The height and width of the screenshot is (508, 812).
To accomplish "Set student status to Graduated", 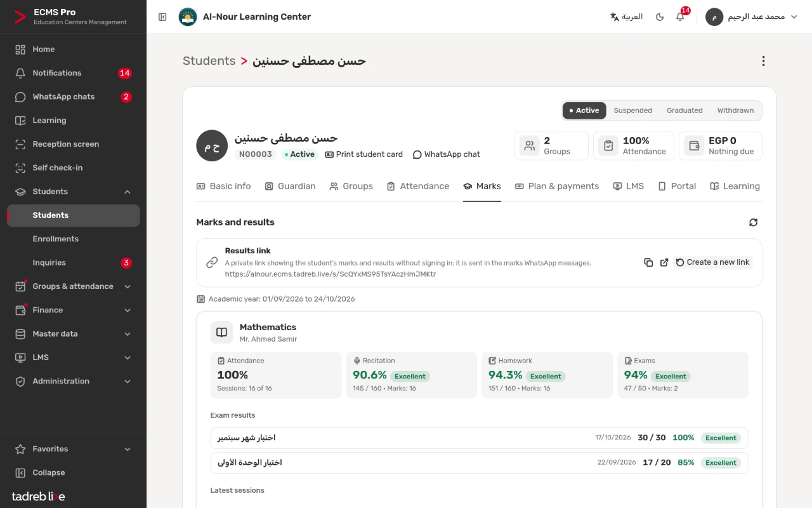I will coord(684,110).
